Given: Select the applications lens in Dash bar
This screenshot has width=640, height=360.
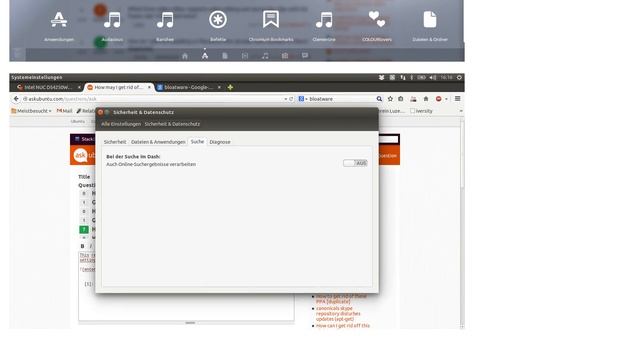Looking at the screenshot, I should 205,56.
